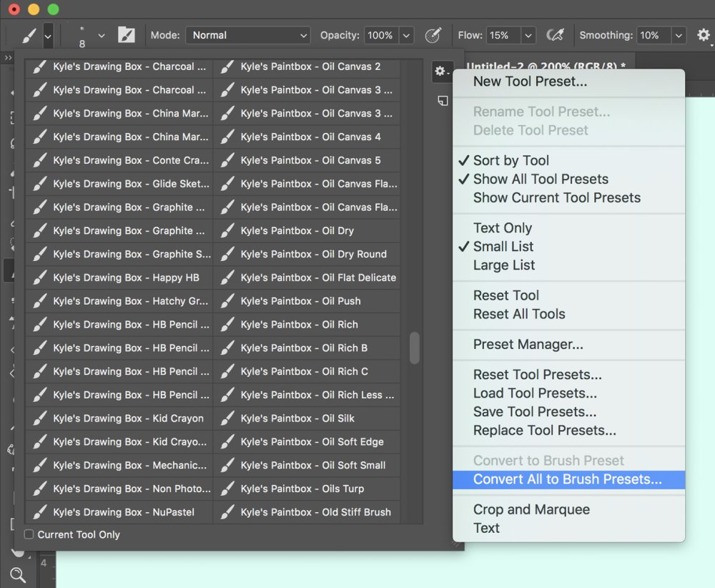Click Reset Tool Presets... menu item
This screenshot has height=588, width=715.
568,375
